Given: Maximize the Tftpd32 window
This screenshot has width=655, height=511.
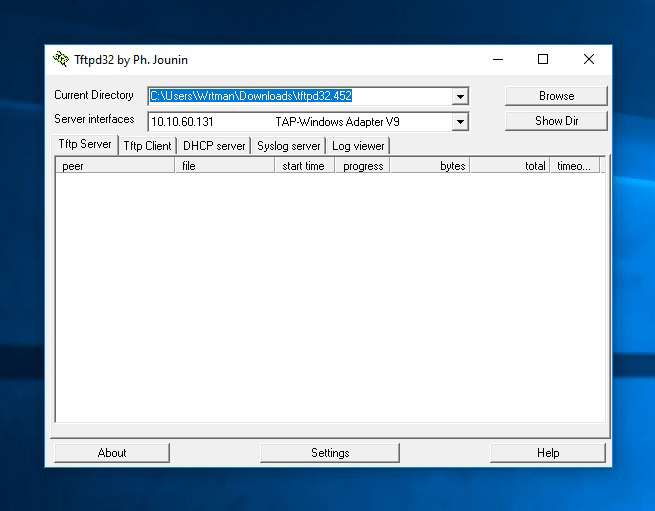Looking at the screenshot, I should (x=543, y=59).
